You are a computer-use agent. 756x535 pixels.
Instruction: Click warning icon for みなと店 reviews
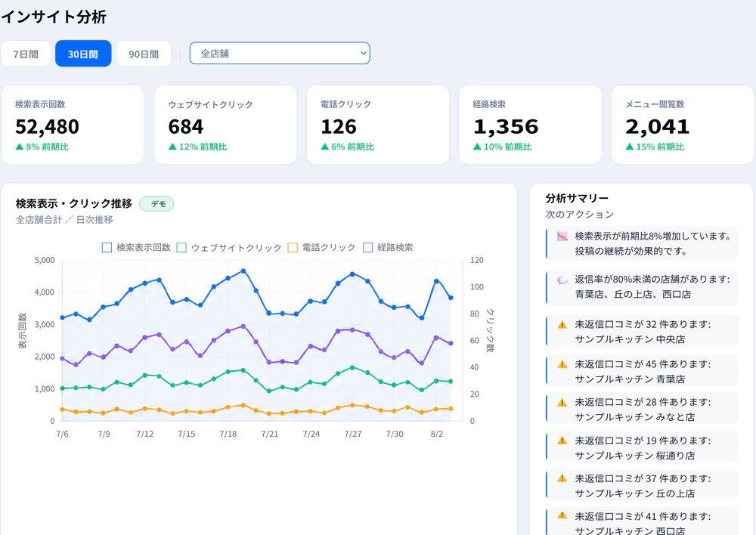pos(562,402)
